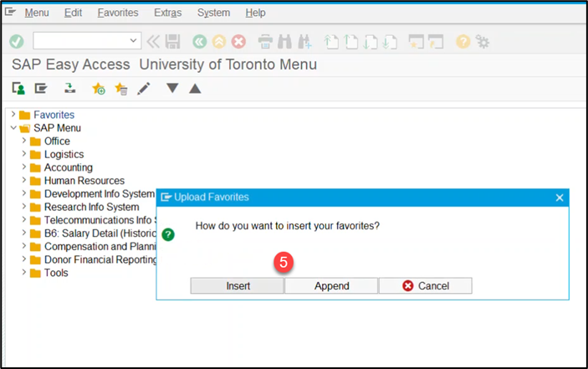Click the Move Favorites Up triangle
588x369 pixels.
coord(195,89)
